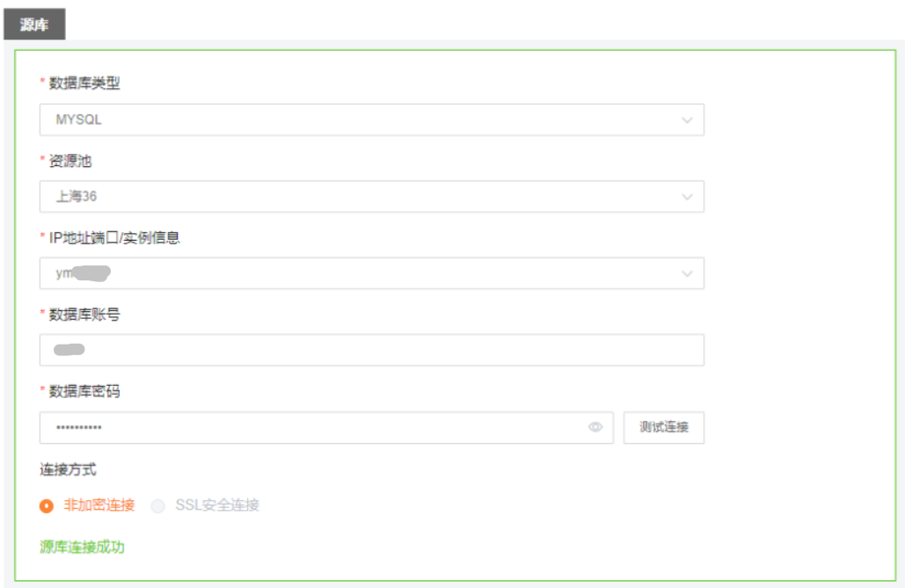Select the SSL安全连接 radio option
The height and width of the screenshot is (588, 905).
pyautogui.click(x=158, y=505)
